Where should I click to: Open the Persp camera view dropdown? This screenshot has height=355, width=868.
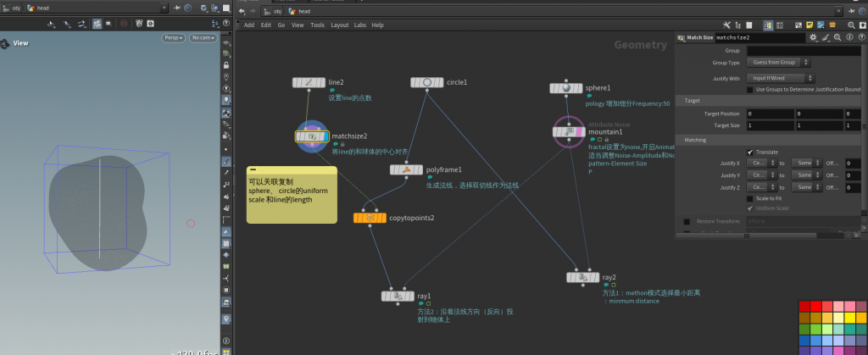[173, 38]
